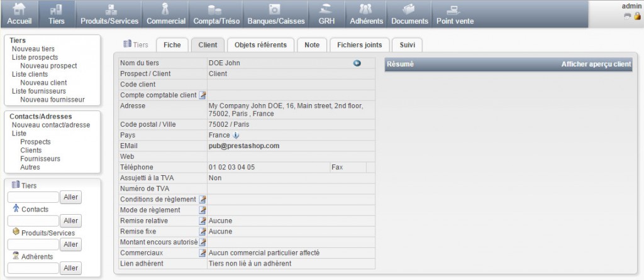The image size is (644, 280).
Task: Edit Remise fixe icon
Action: tap(202, 231)
